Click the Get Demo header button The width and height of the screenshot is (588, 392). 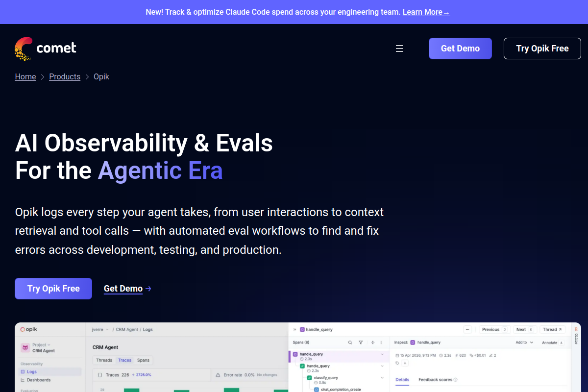tap(460, 49)
